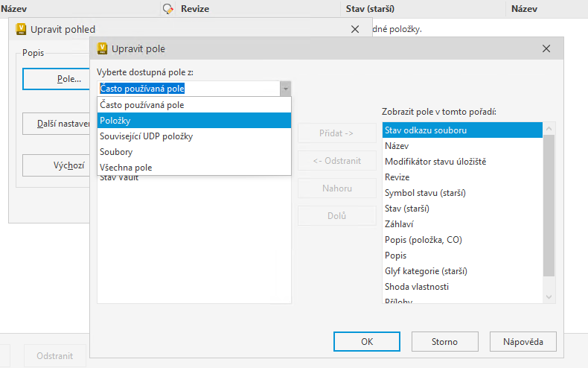The width and height of the screenshot is (588, 368).
Task: Open Nápověda help button
Action: tap(523, 342)
